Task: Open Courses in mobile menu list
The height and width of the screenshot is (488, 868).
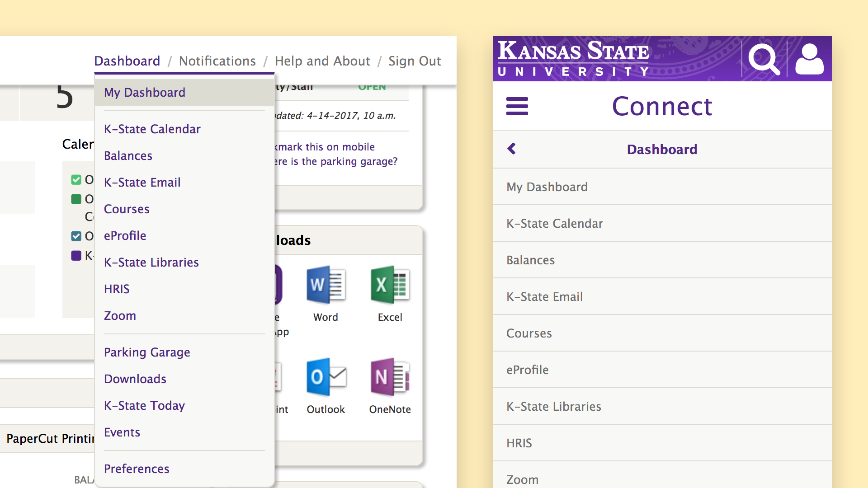Action: coord(662,333)
